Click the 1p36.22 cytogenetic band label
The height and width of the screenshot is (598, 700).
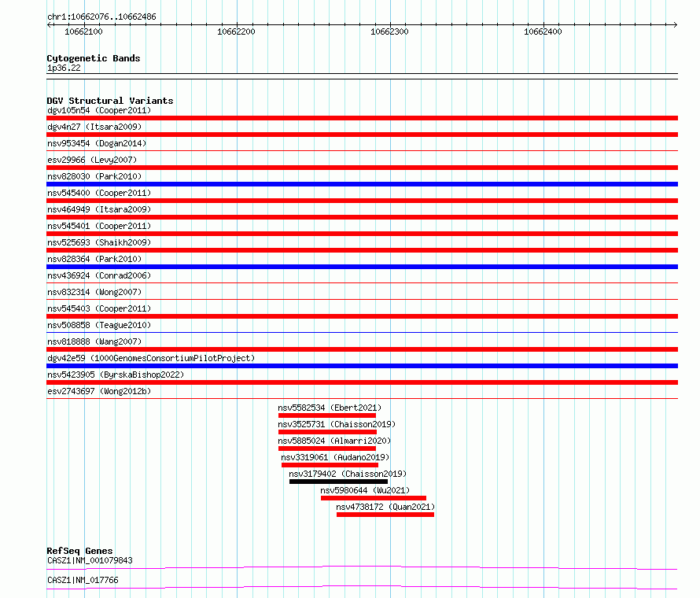click(x=64, y=68)
